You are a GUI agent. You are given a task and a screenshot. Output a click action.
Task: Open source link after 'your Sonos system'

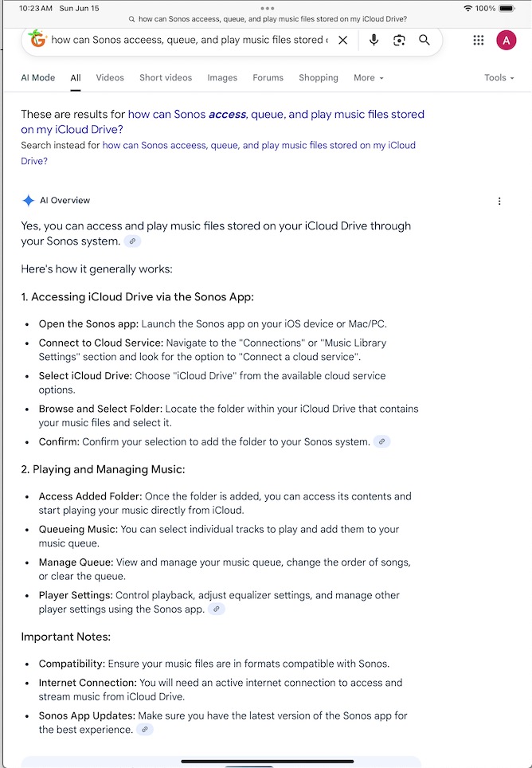coord(133,241)
